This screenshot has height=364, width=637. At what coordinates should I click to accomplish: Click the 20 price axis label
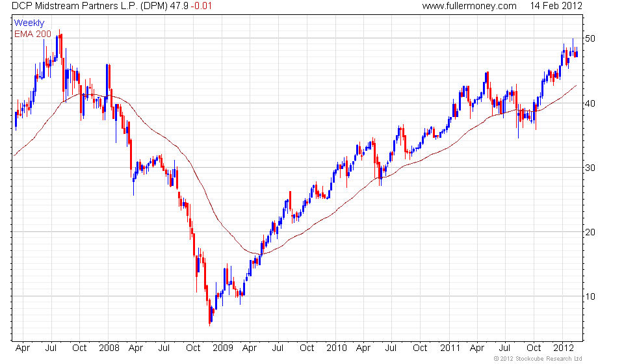coord(590,233)
